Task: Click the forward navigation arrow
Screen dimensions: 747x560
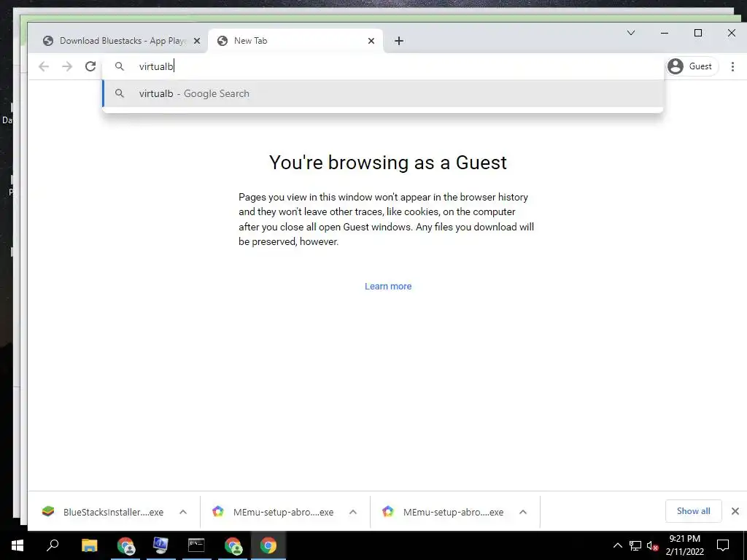Action: (x=67, y=66)
